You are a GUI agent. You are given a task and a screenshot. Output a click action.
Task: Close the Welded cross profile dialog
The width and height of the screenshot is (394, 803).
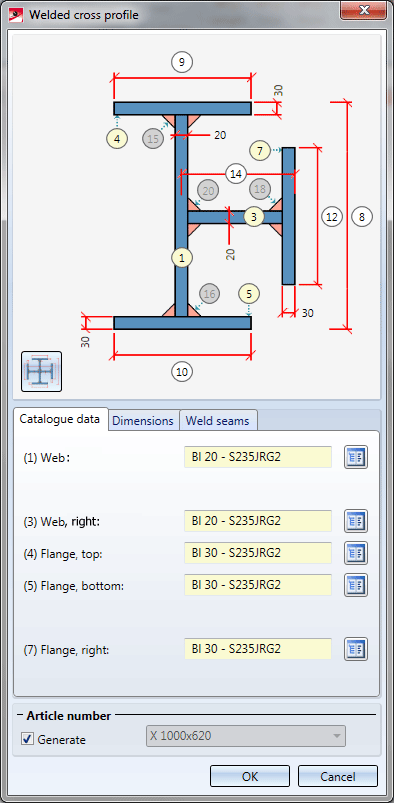365,11
